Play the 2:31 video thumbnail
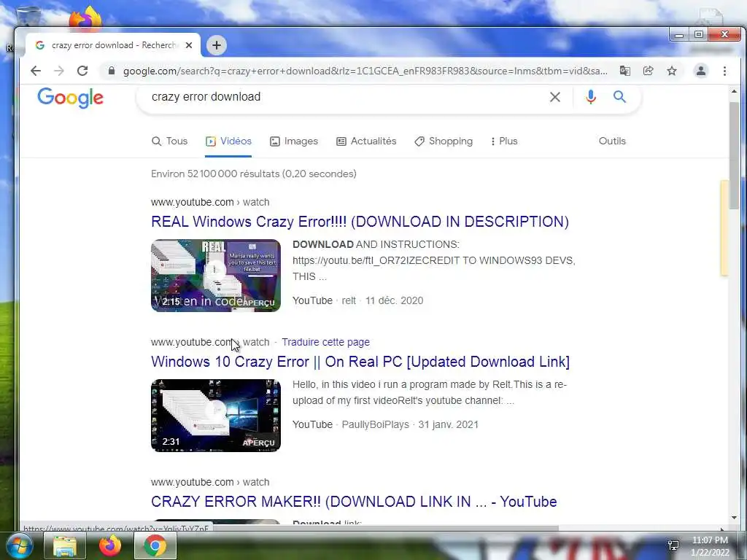 click(216, 416)
